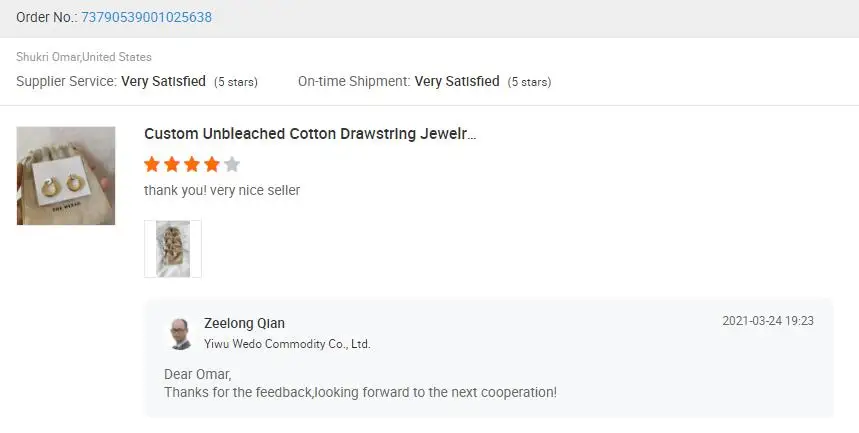Click the On-time Shipment Very Satisfied rating
Viewport: 859px width, 433px height.
pos(457,81)
